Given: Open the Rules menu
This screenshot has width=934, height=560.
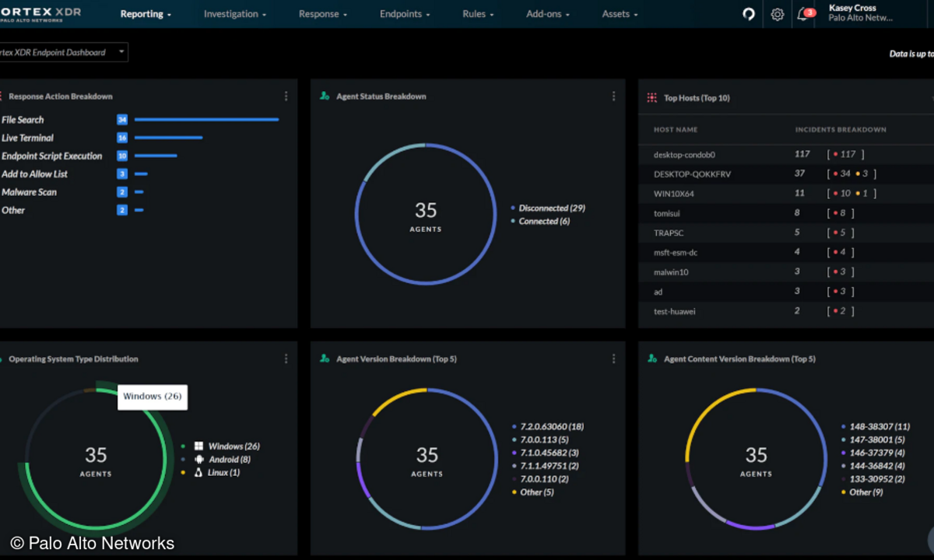Looking at the screenshot, I should pyautogui.click(x=478, y=14).
